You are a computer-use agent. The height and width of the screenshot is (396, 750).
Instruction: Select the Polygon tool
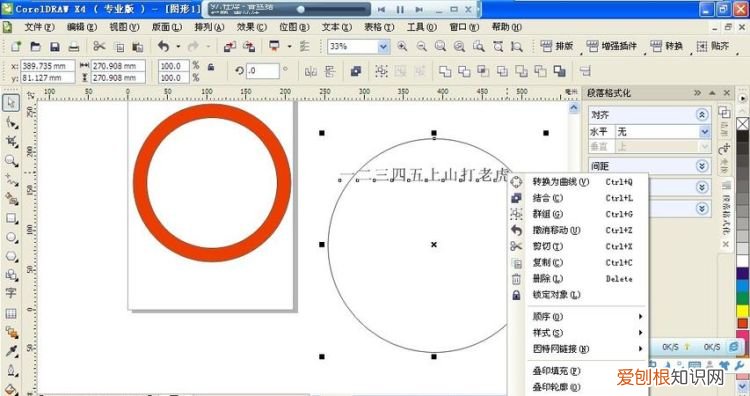click(x=11, y=257)
